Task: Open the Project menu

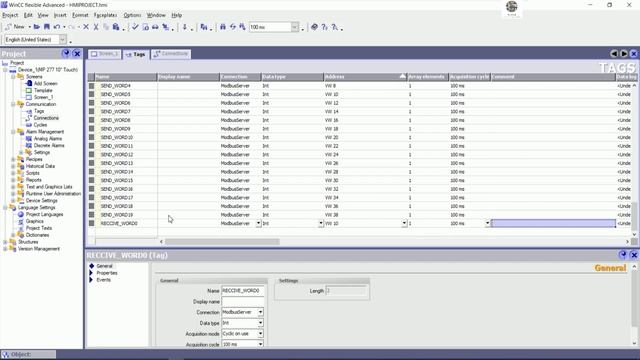Action: point(10,15)
